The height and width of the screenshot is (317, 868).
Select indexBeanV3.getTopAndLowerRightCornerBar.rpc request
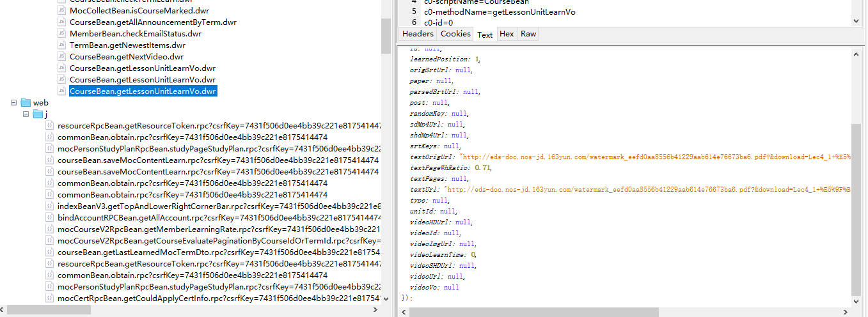tap(219, 206)
